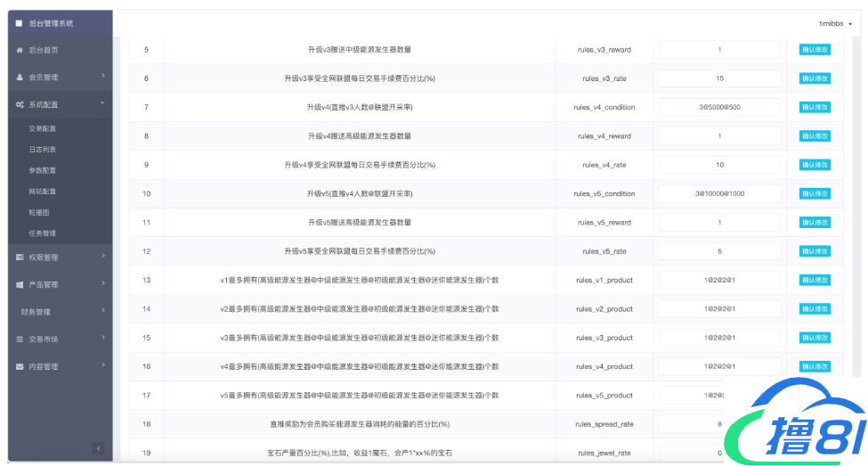
Task: Click the home icon beside 后台首页
Action: [x=20, y=50]
